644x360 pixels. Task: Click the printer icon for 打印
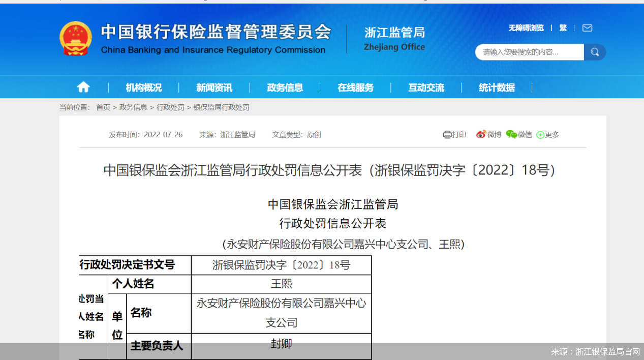447,135
